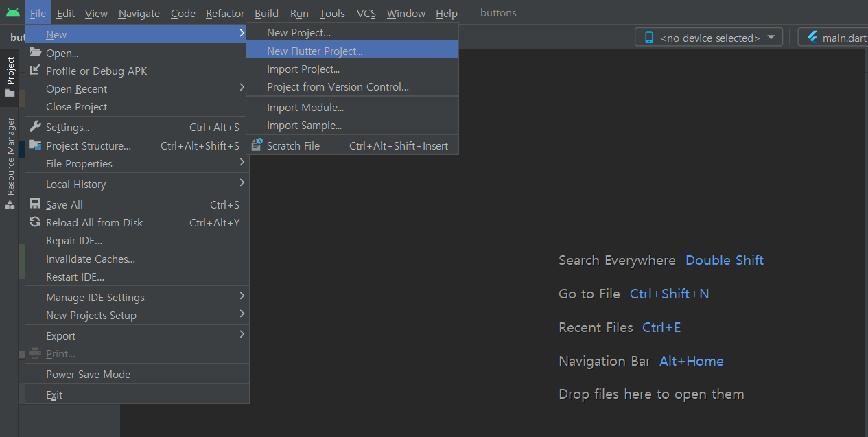Click the Reload All from Disk refresh icon
This screenshot has width=868, height=437.
pyautogui.click(x=35, y=222)
